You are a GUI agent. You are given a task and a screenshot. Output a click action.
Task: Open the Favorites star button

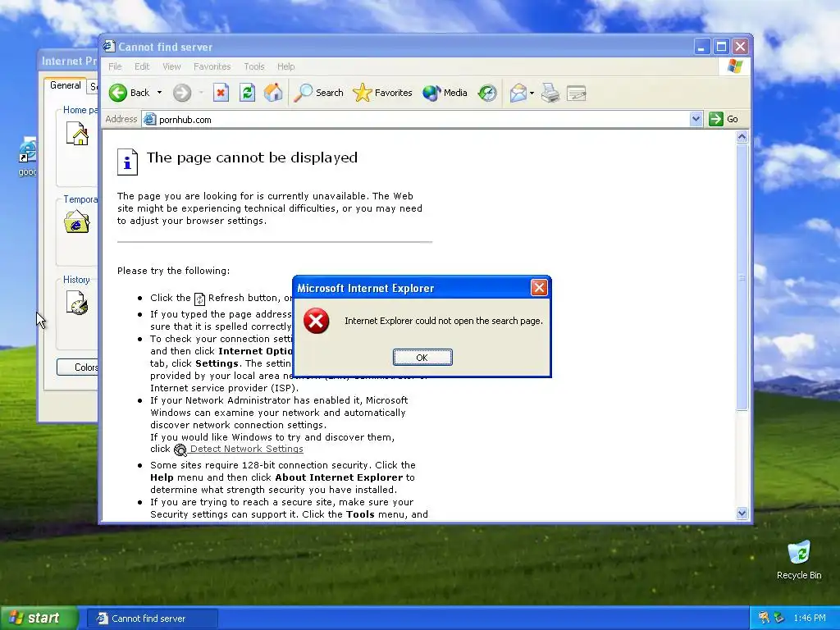point(382,93)
